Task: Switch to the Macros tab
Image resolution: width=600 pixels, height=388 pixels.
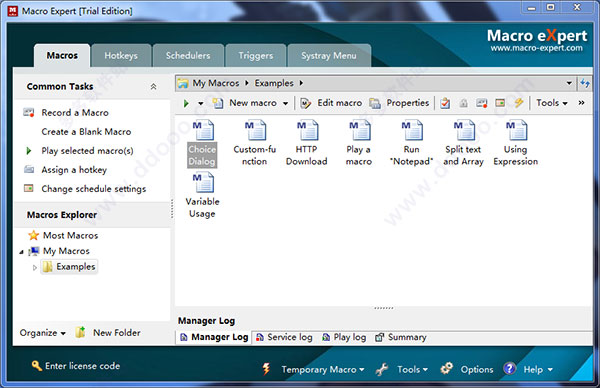Action: click(x=62, y=56)
